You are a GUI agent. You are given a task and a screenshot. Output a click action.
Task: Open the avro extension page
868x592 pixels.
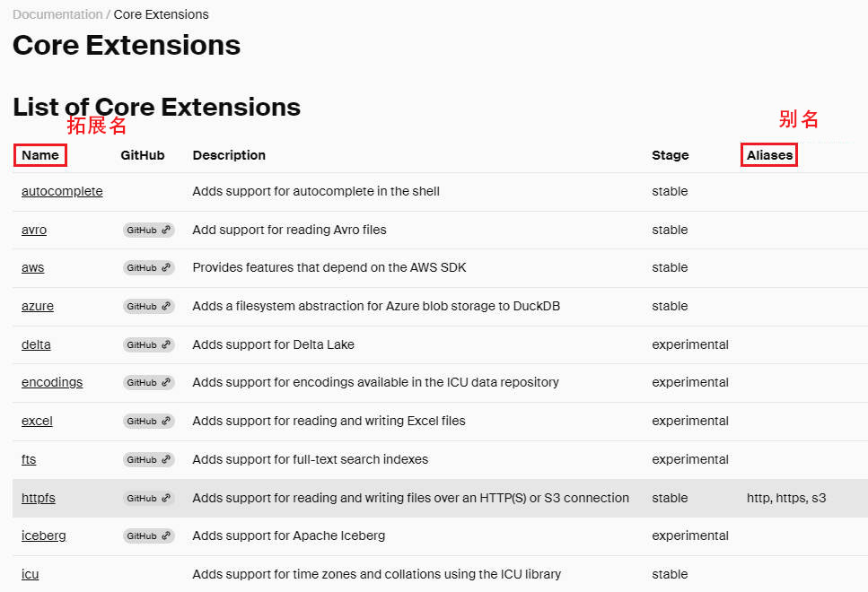point(34,230)
